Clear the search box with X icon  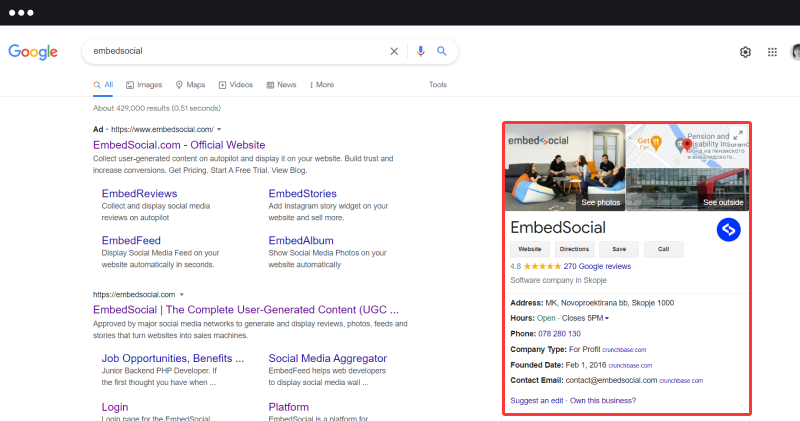(x=394, y=51)
